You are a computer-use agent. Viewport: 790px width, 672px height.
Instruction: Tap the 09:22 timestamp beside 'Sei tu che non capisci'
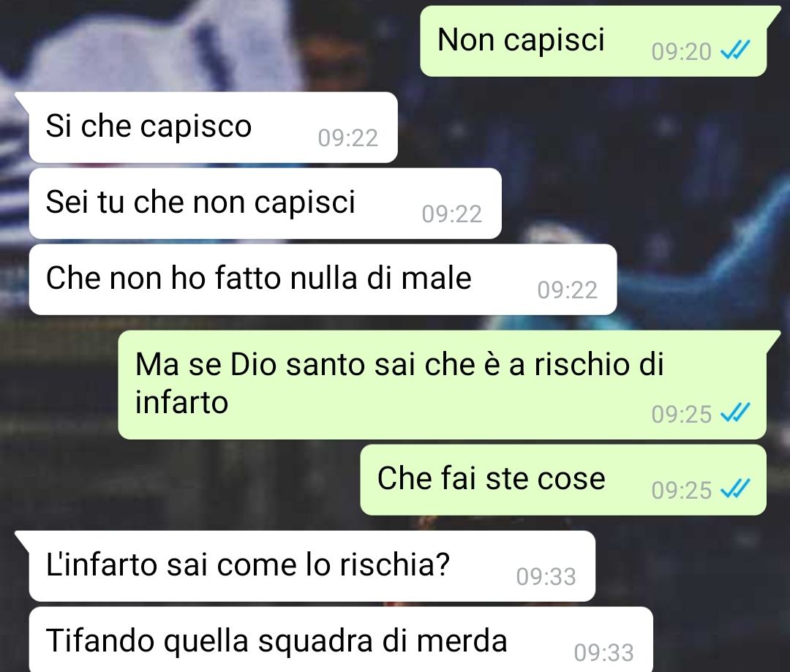[x=452, y=214]
